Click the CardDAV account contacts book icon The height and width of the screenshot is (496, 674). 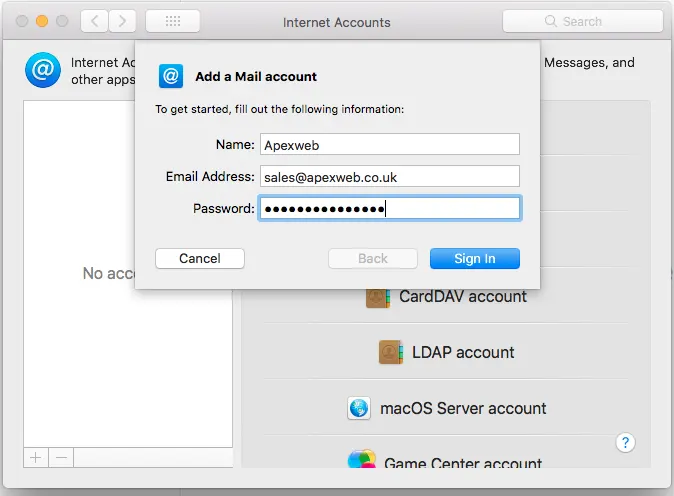(x=378, y=296)
